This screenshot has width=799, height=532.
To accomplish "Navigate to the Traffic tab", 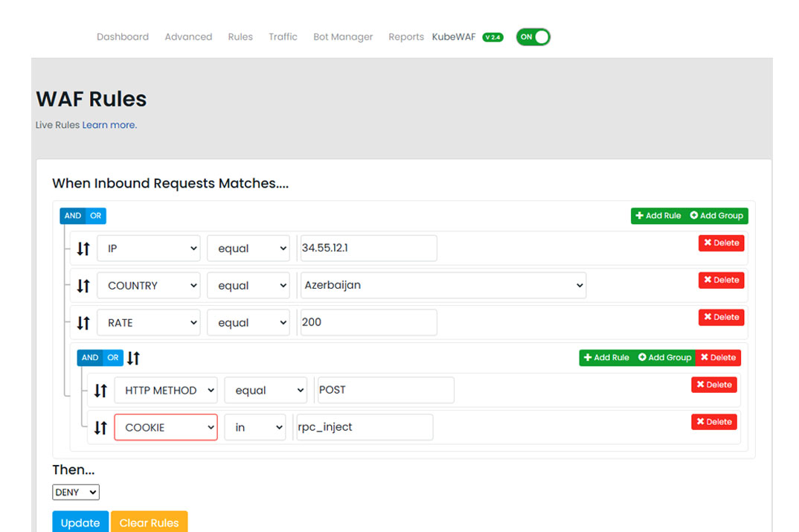I will [283, 36].
